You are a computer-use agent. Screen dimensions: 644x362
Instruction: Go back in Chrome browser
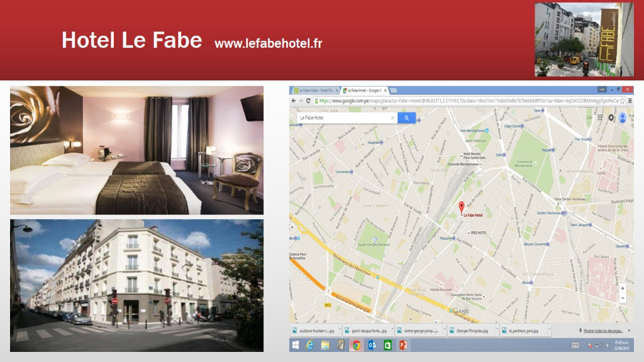coord(293,101)
